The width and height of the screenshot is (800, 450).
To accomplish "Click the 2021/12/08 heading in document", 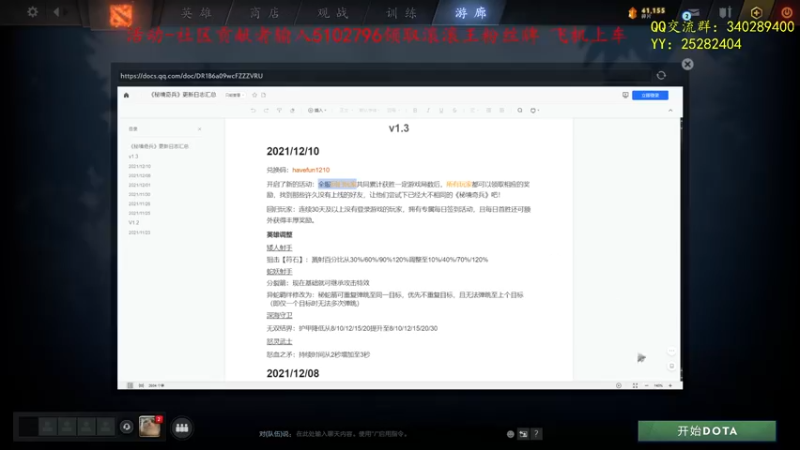I will point(293,373).
